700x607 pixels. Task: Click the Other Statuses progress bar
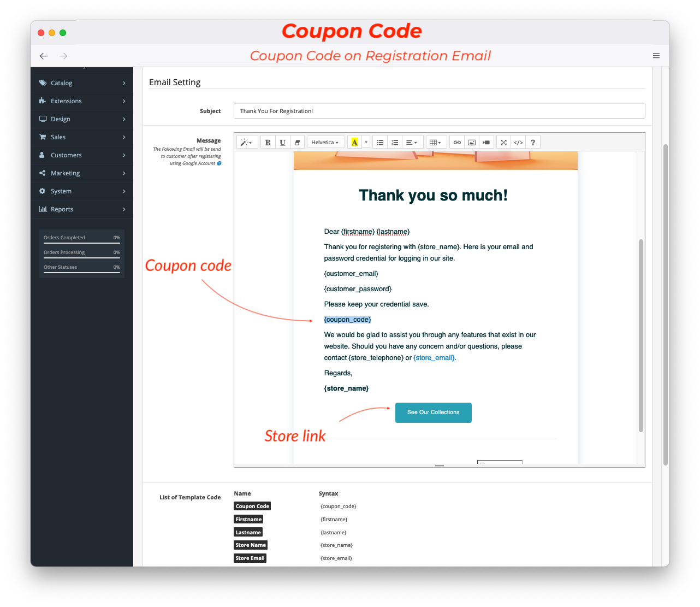pyautogui.click(x=82, y=272)
